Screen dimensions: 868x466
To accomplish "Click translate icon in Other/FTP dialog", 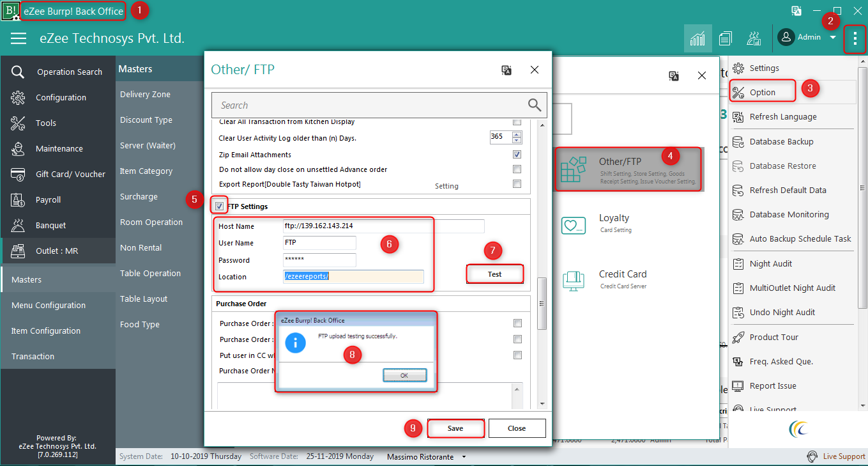I will [506, 70].
